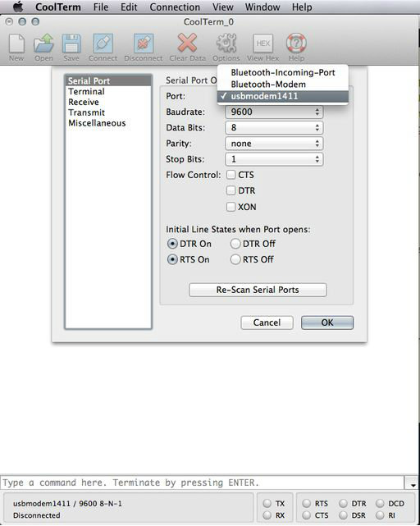The width and height of the screenshot is (420, 526).
Task: Click the Connect toolbar icon
Action: 103,43
